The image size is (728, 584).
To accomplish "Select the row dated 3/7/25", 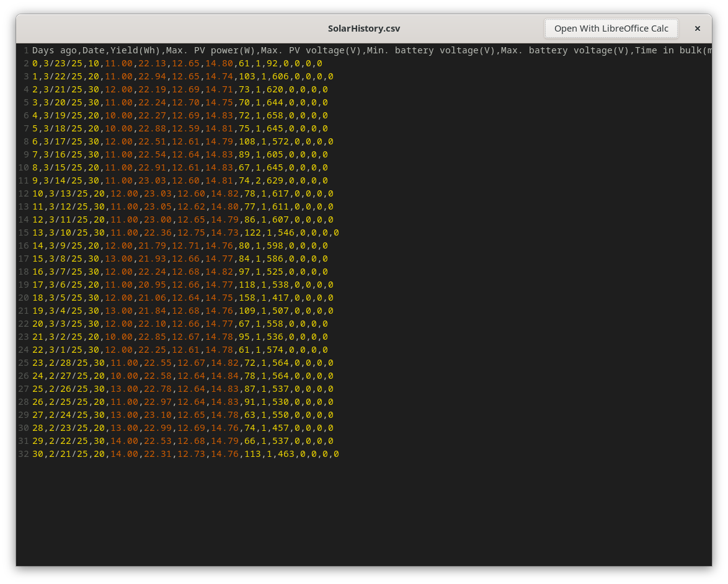I will [180, 271].
